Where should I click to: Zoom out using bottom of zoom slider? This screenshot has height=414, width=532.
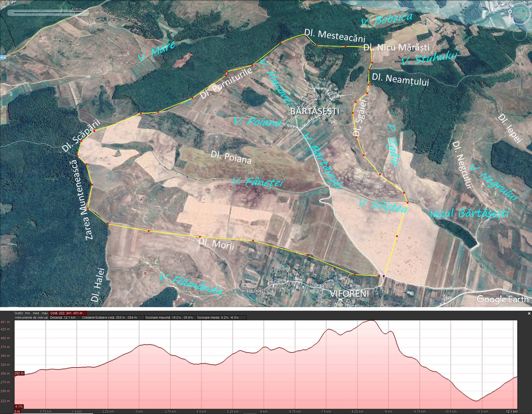coord(520,93)
